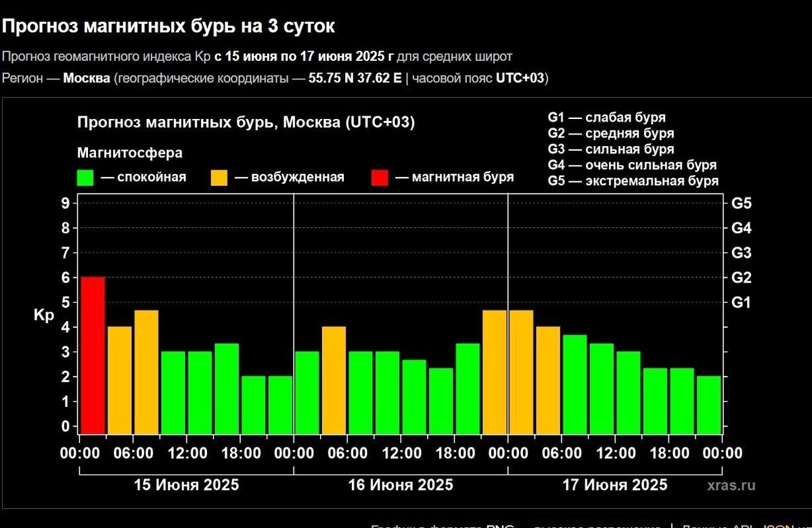Select the orange bar for 06:00–09:00 on 15 June
This screenshot has height=528, width=812.
(x=146, y=372)
